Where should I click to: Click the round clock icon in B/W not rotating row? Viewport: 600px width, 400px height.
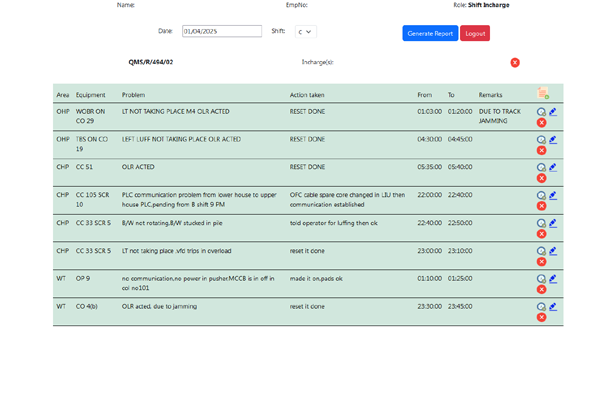[541, 223]
